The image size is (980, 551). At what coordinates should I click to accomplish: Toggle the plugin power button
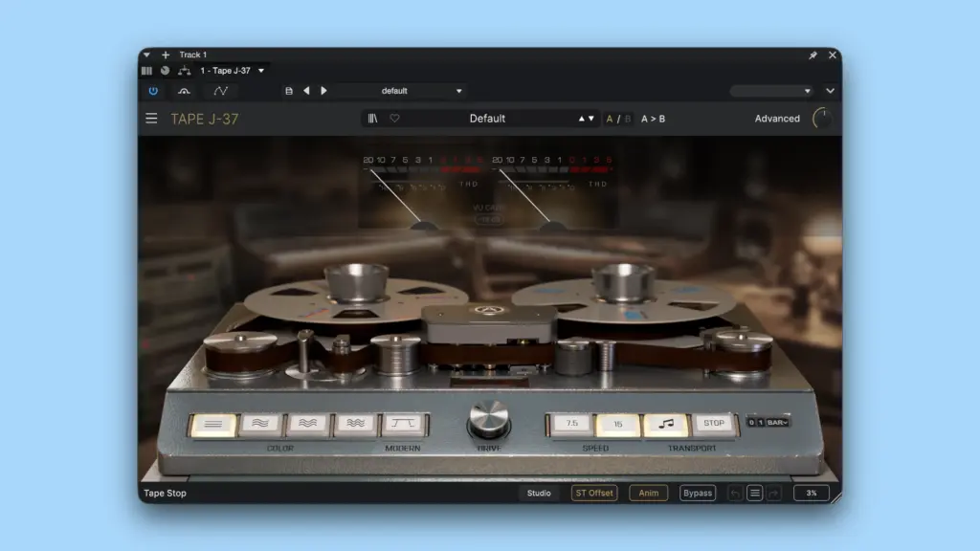coord(153,91)
